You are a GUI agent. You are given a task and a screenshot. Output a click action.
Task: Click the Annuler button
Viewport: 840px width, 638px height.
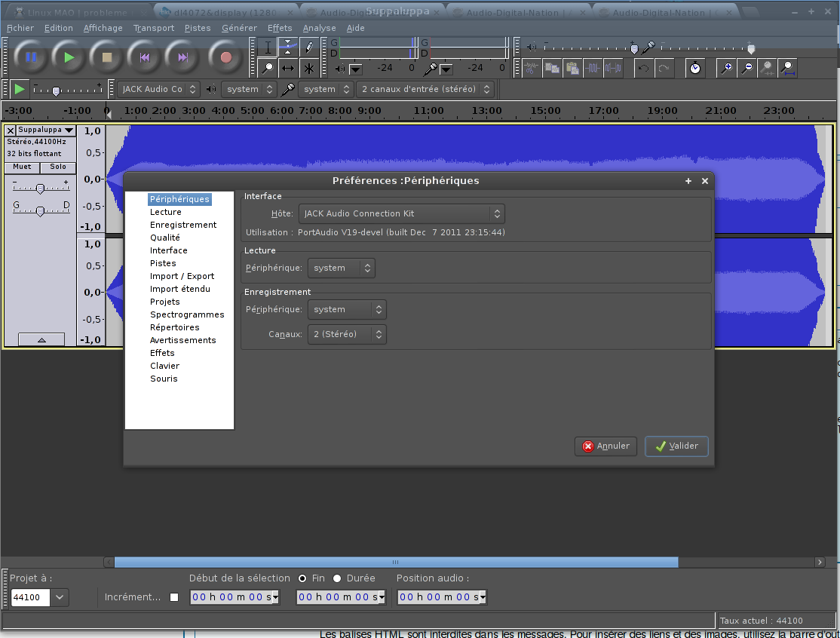[605, 446]
